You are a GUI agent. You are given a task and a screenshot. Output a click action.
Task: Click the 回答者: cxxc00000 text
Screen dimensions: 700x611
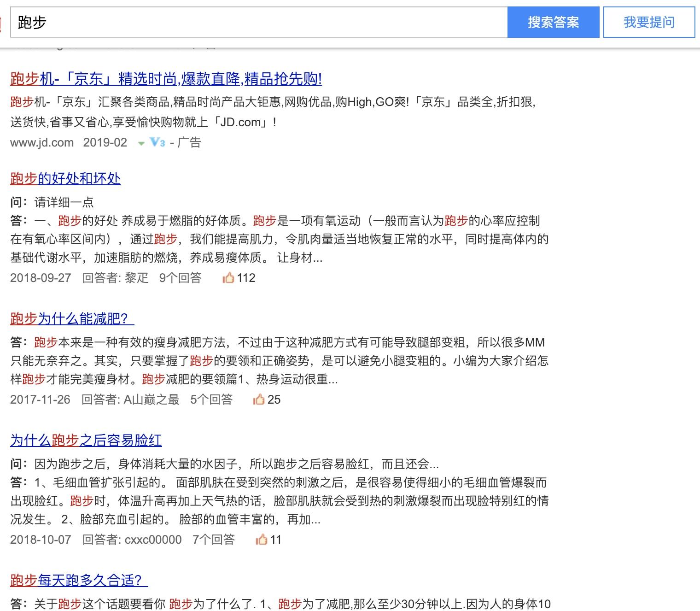pos(132,540)
